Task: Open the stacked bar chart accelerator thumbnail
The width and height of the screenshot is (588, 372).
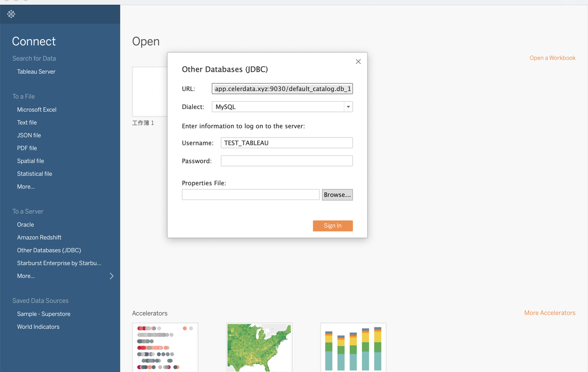Action: 353,347
